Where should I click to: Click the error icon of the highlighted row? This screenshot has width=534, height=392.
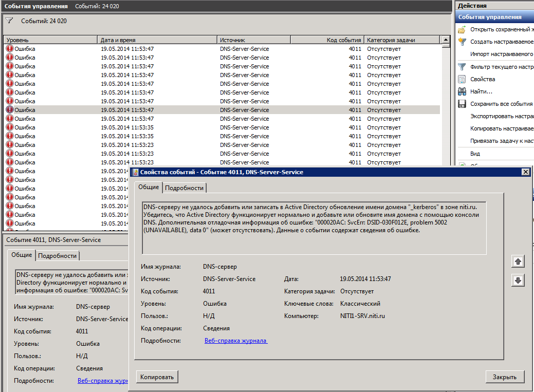point(10,109)
